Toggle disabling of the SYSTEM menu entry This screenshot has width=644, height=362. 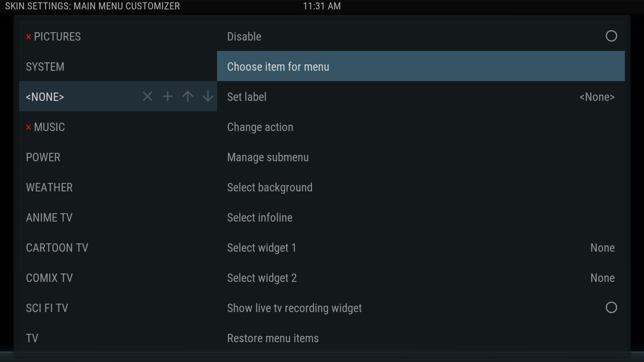click(x=45, y=67)
